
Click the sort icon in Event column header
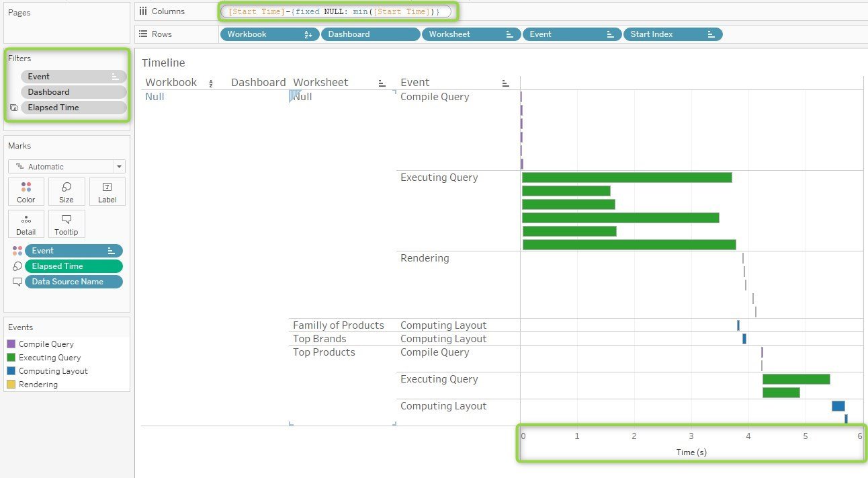pyautogui.click(x=505, y=83)
